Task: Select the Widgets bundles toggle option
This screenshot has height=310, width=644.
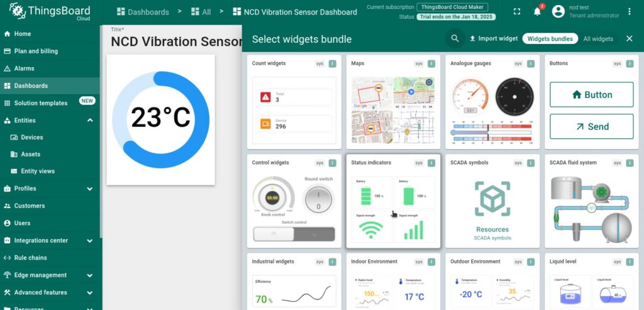Action: (x=550, y=38)
